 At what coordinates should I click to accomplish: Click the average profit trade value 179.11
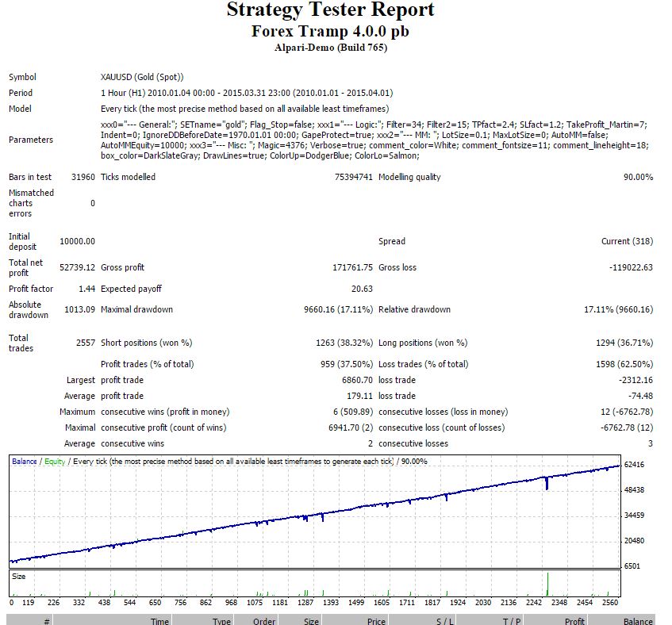[359, 396]
